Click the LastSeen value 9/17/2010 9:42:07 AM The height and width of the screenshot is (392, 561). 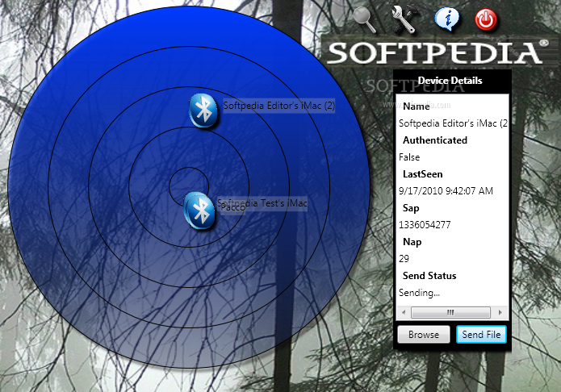(446, 190)
